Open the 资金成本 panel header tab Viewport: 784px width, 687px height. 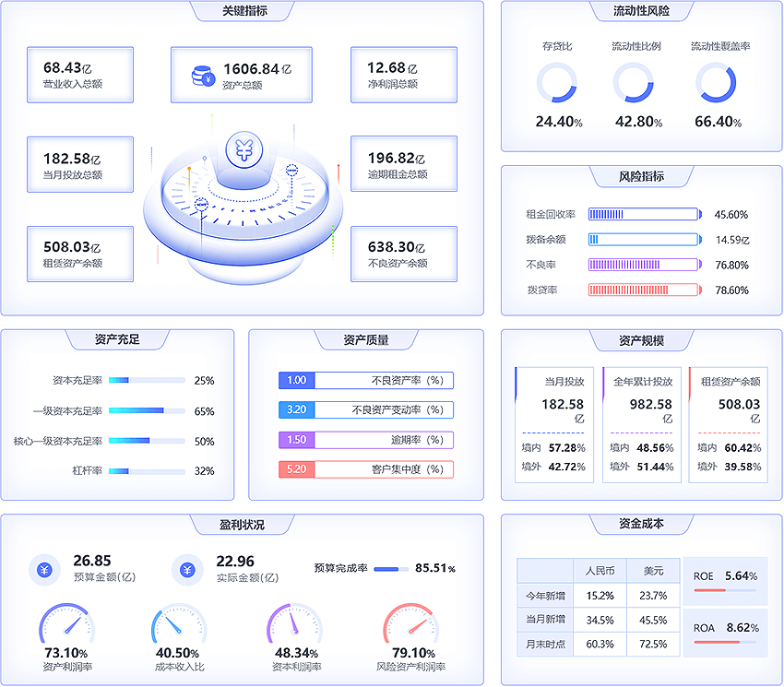pyautogui.click(x=641, y=524)
